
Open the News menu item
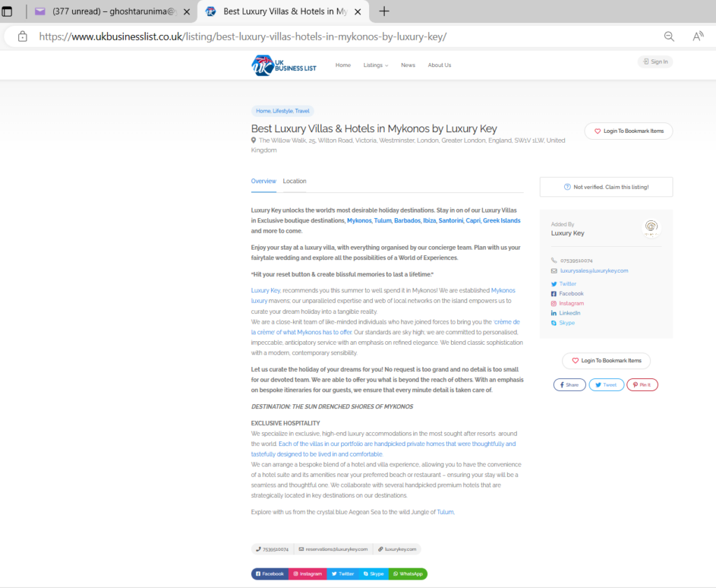click(408, 65)
